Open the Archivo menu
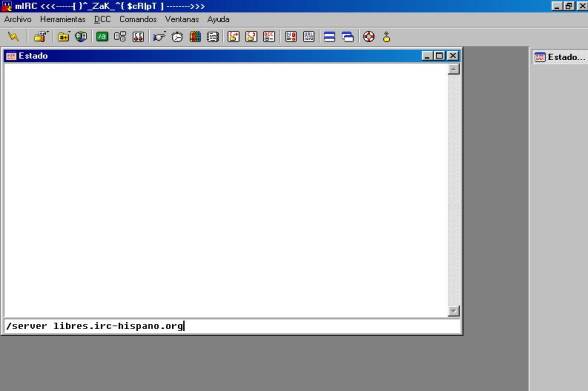This screenshot has height=391, width=588. 18,19
